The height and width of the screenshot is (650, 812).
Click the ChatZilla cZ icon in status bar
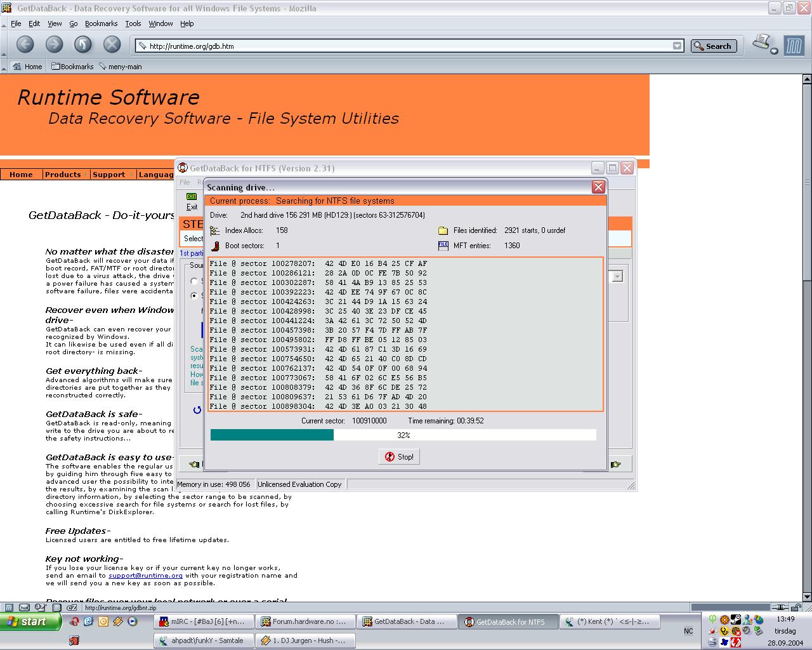(x=72, y=607)
